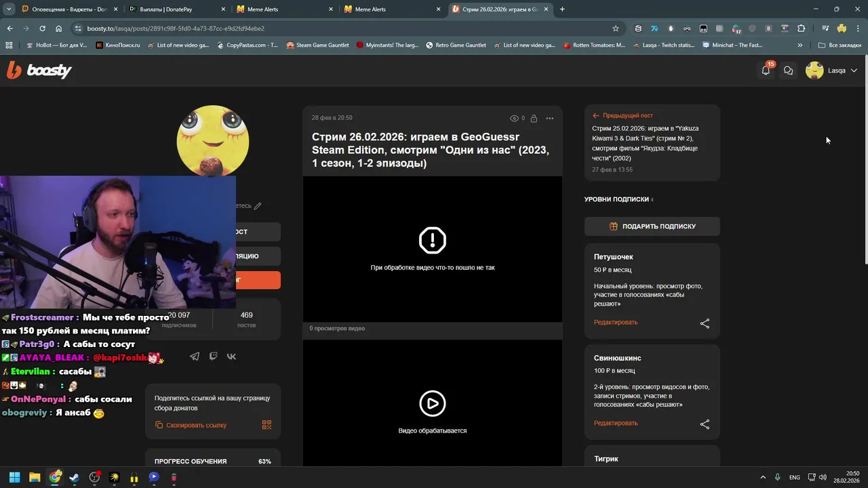Share the 'Петушочек' subscription level
The image size is (868, 488).
coord(705,323)
